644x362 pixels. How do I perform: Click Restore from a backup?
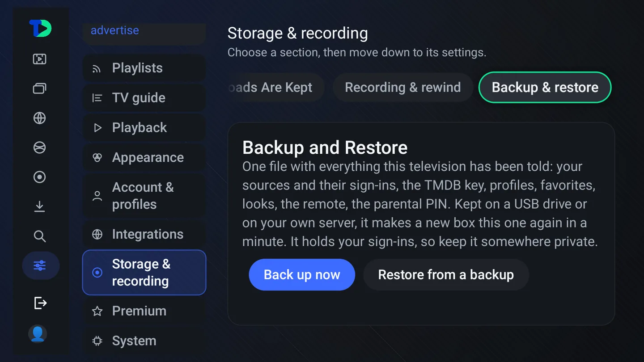[x=446, y=274]
